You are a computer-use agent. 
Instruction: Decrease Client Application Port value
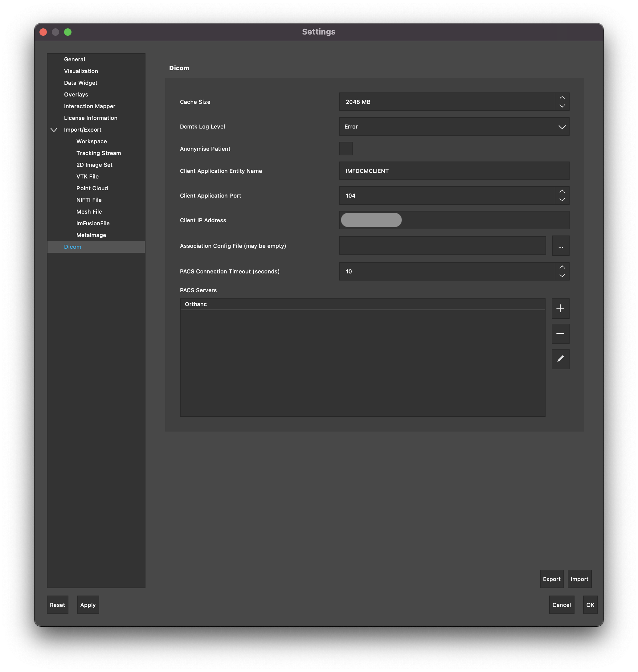pos(562,200)
